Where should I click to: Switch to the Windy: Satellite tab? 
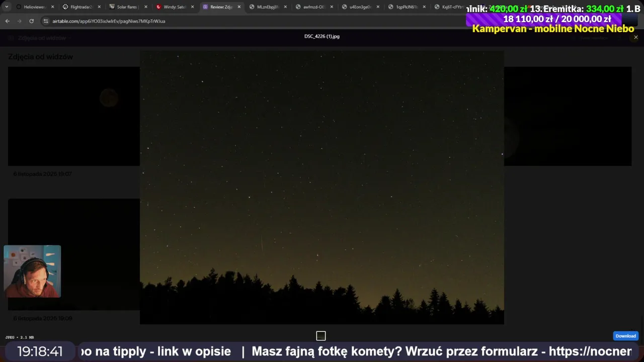(173, 7)
